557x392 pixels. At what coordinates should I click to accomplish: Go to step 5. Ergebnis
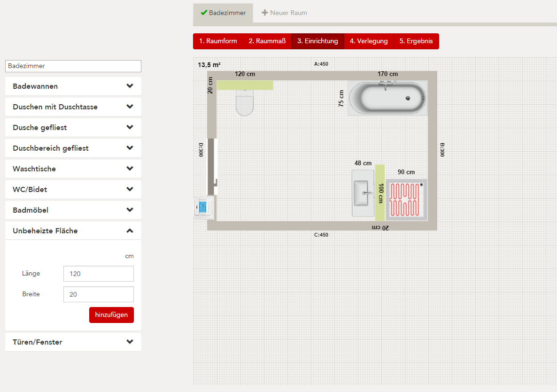click(x=416, y=41)
